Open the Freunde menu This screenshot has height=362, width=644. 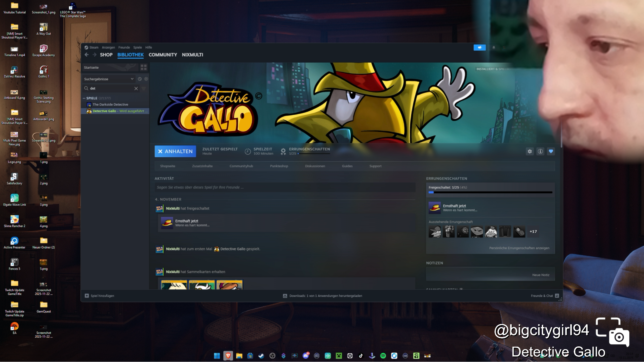tap(124, 47)
